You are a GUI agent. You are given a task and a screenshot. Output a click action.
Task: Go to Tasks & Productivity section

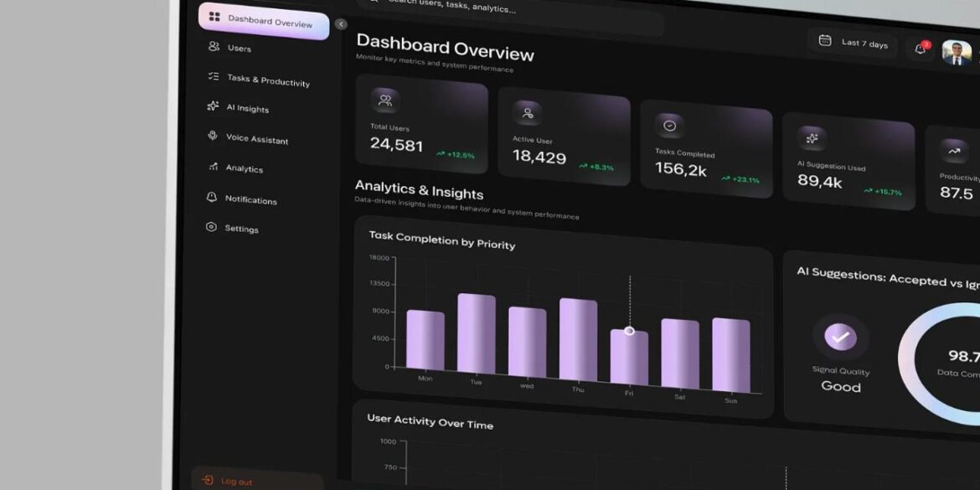[x=267, y=80]
